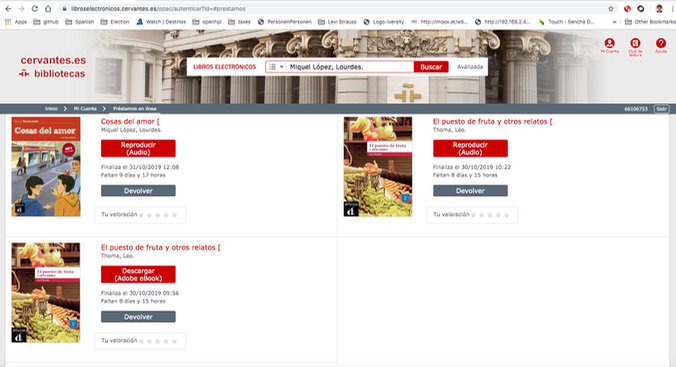Viewport: 676px width, 367px height.
Task: Click the Ayuda help icon
Action: coord(661,44)
